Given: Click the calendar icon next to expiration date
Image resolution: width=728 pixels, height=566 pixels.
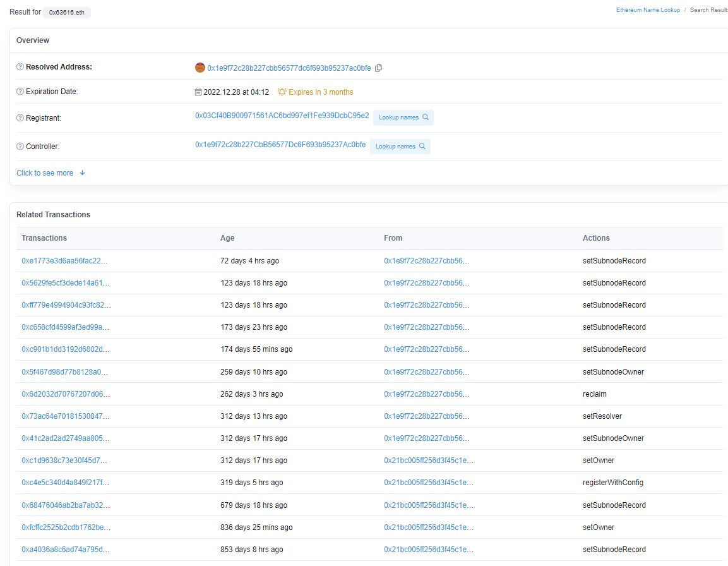Looking at the screenshot, I should [198, 92].
